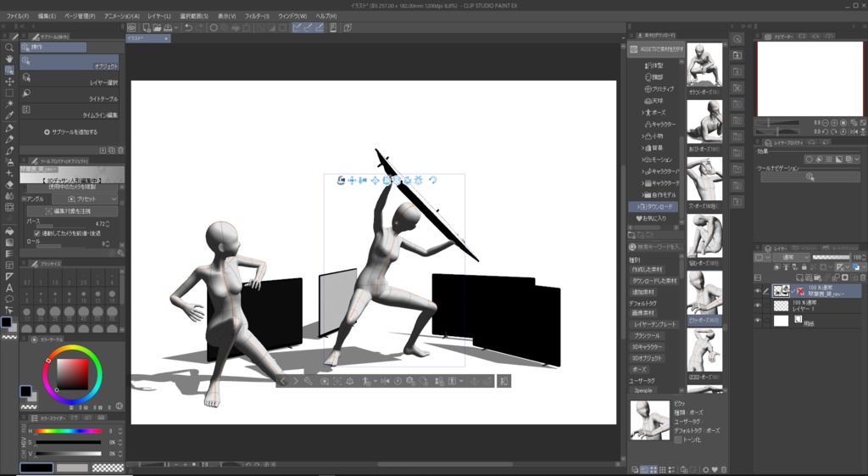868x476 pixels.
Task: Hide レイヤー 1 with eye icon
Action: pyautogui.click(x=758, y=305)
